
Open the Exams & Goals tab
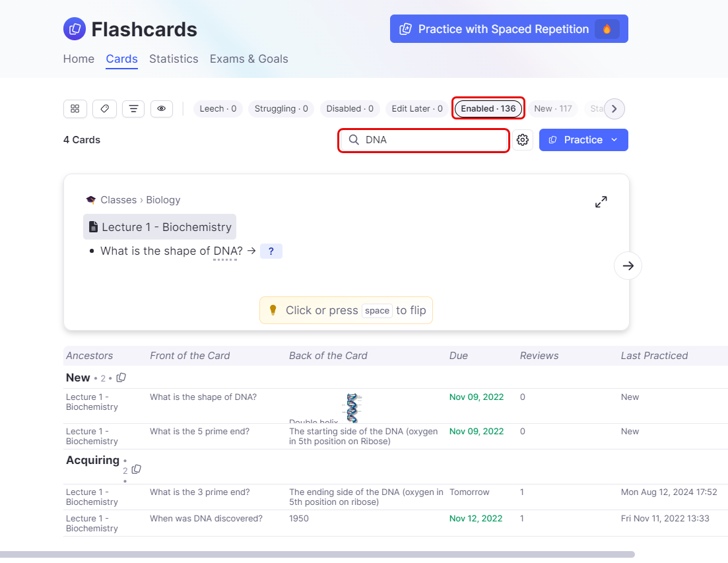[249, 59]
